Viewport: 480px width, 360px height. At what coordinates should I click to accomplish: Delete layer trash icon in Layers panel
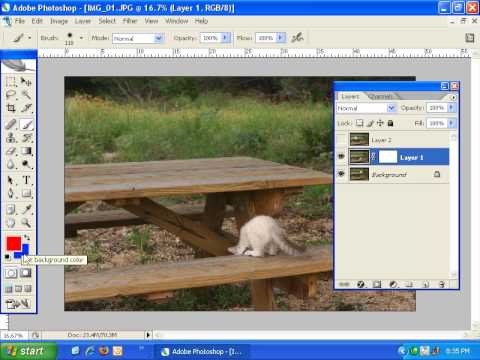442,284
